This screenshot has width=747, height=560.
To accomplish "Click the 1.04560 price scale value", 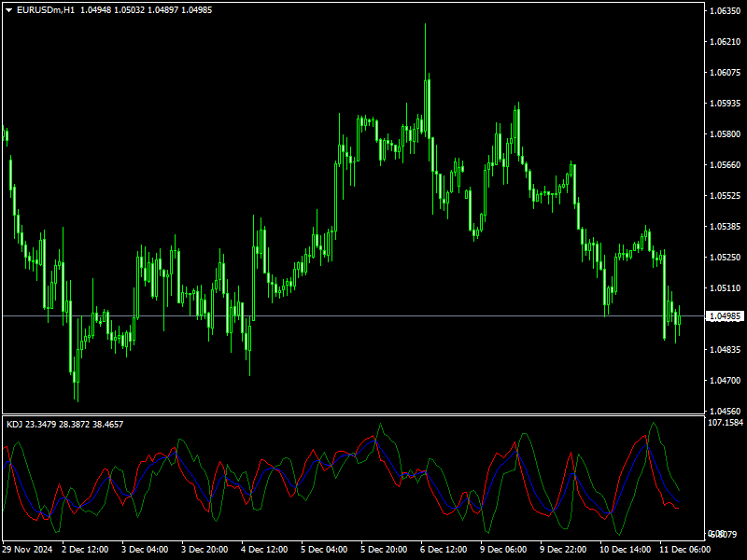I will [726, 411].
